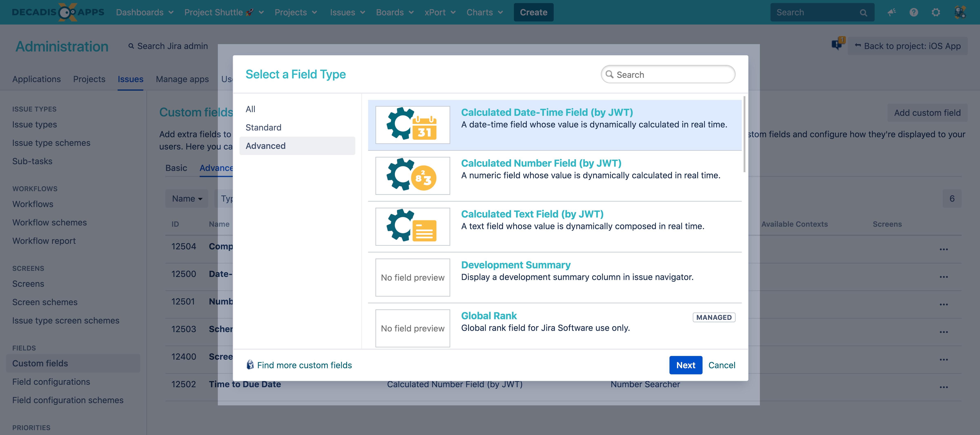Expand the xPort menu
Viewport: 980px width, 435px height.
440,12
